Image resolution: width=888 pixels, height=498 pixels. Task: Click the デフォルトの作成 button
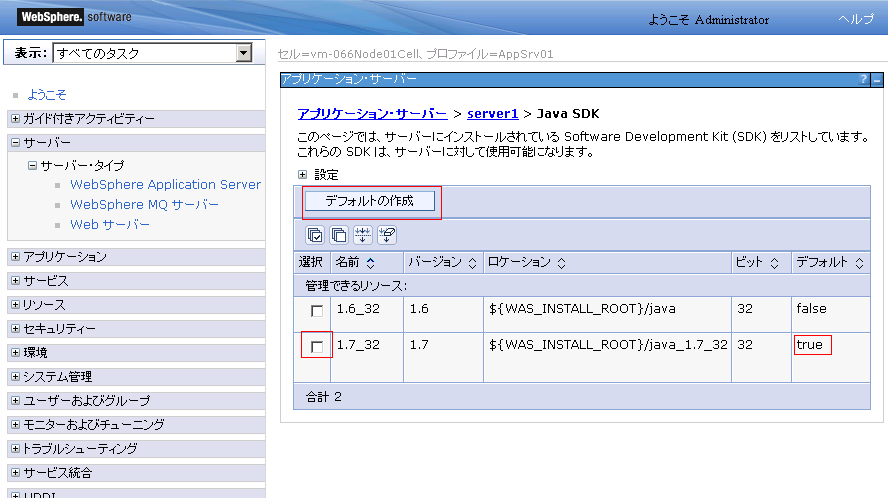coord(369,201)
